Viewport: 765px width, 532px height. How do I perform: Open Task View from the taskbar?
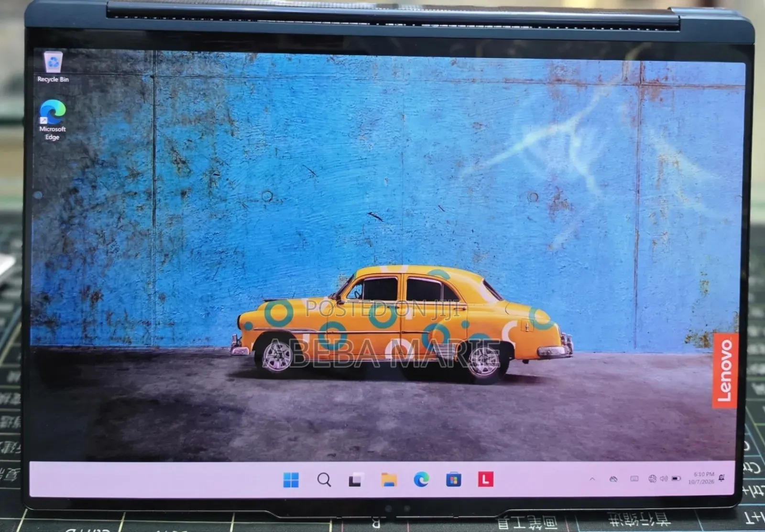[356, 479]
